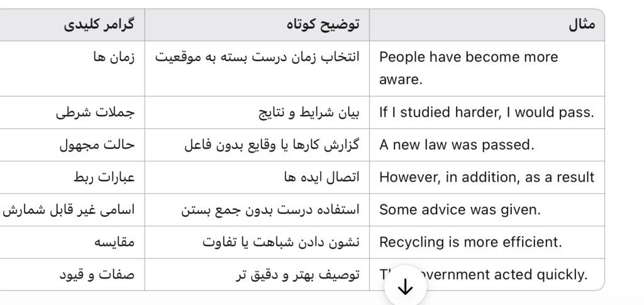
Task: Click the جملات شرطی cell
Action: 96,113
